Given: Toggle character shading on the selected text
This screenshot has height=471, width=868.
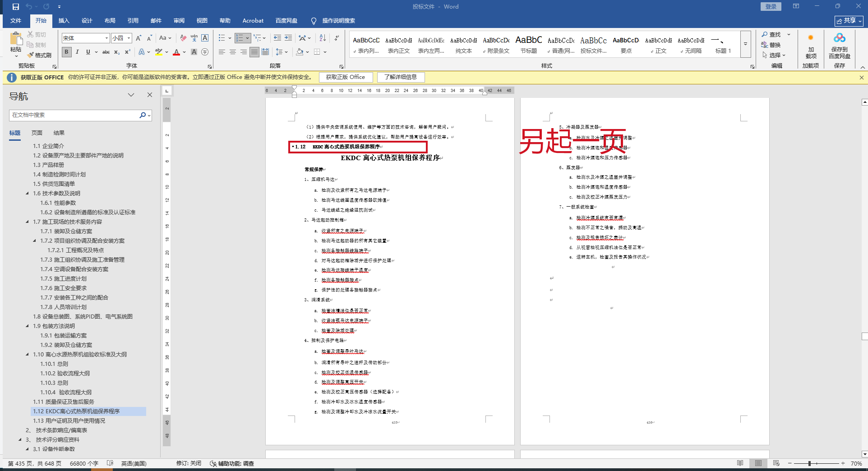Looking at the screenshot, I should point(194,52).
